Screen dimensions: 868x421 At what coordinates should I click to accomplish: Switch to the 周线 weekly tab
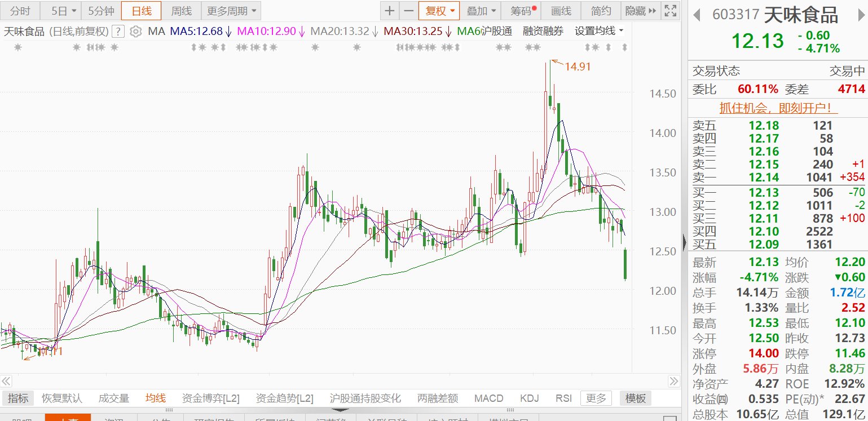[x=181, y=11]
